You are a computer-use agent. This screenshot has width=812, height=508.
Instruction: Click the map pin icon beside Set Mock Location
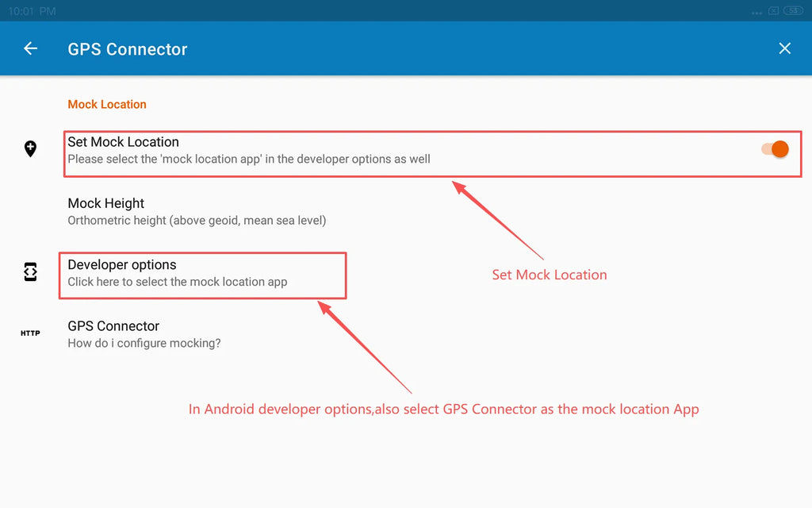31,149
